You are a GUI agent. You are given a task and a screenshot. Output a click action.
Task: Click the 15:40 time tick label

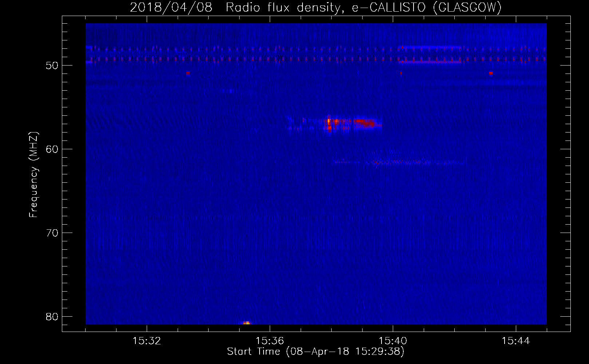(393, 341)
